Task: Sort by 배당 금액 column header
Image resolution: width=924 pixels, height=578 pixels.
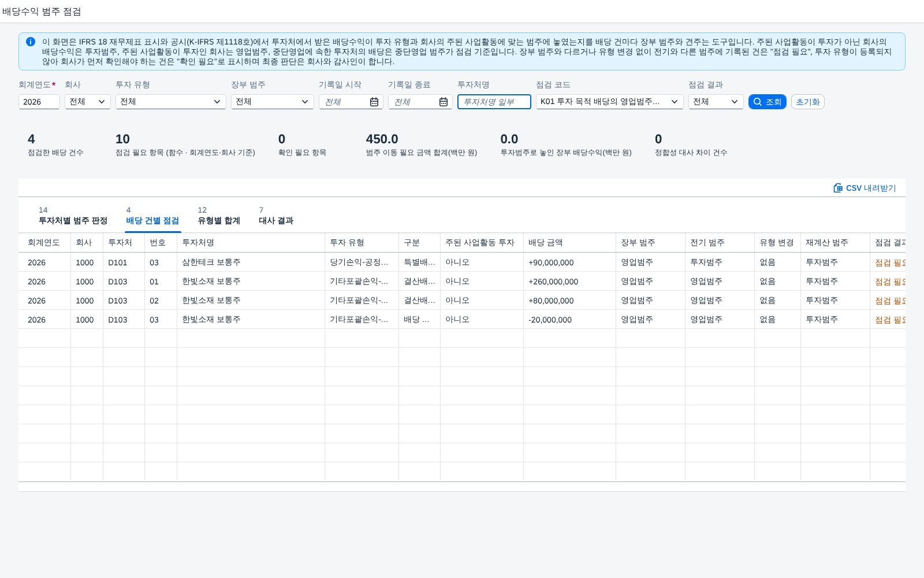Action: click(x=569, y=243)
